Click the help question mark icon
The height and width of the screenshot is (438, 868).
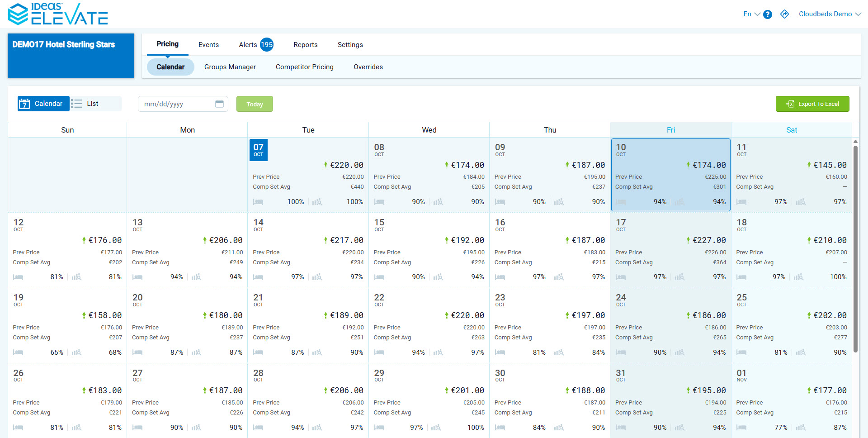pyautogui.click(x=767, y=14)
